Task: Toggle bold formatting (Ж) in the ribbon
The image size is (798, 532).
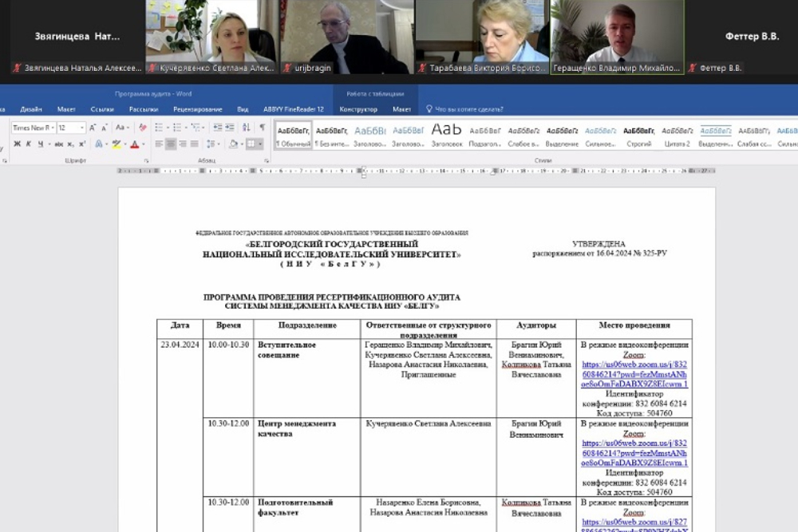Action: [17, 144]
